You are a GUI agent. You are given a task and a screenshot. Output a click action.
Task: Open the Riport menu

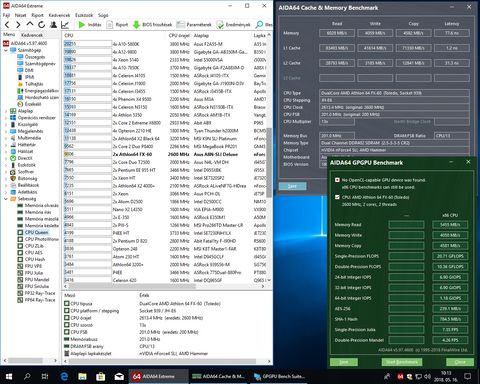(37, 15)
